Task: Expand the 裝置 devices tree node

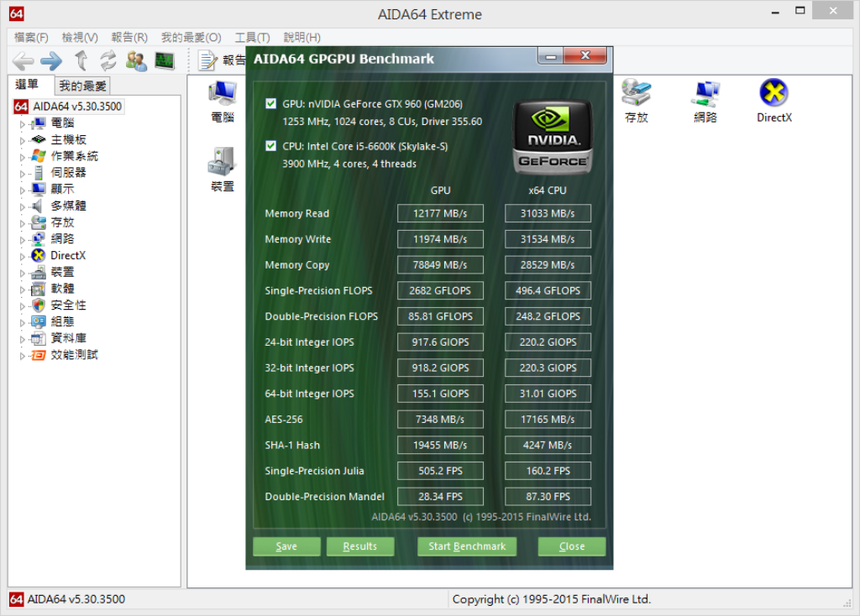Action: click(23, 273)
